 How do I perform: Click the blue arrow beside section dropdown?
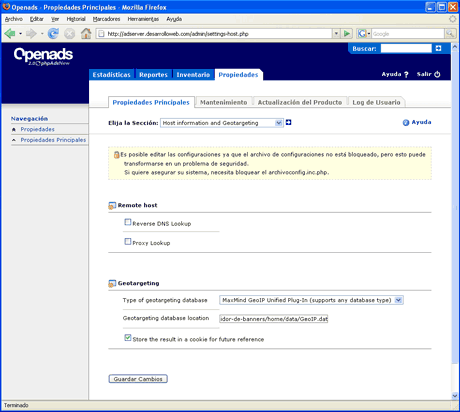coord(289,122)
